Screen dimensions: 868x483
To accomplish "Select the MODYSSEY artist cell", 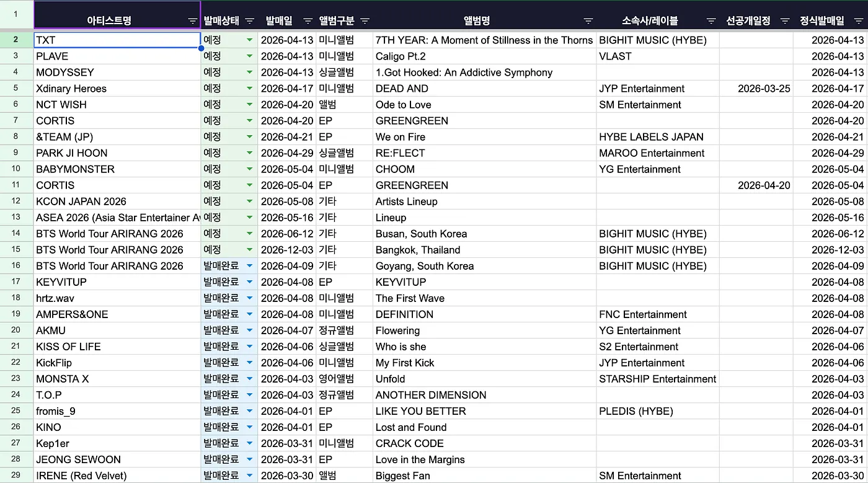I will click(x=117, y=73).
